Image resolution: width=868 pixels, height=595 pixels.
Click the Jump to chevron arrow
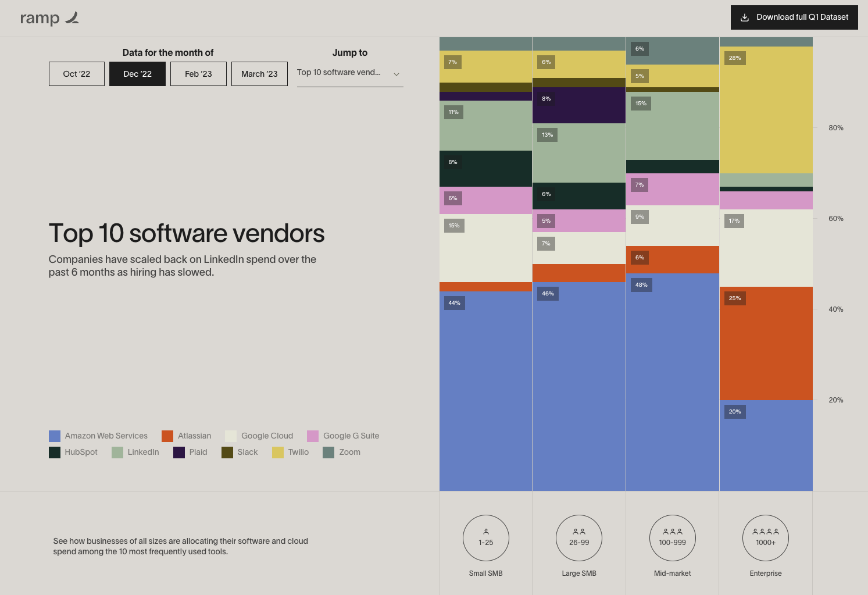pos(397,74)
